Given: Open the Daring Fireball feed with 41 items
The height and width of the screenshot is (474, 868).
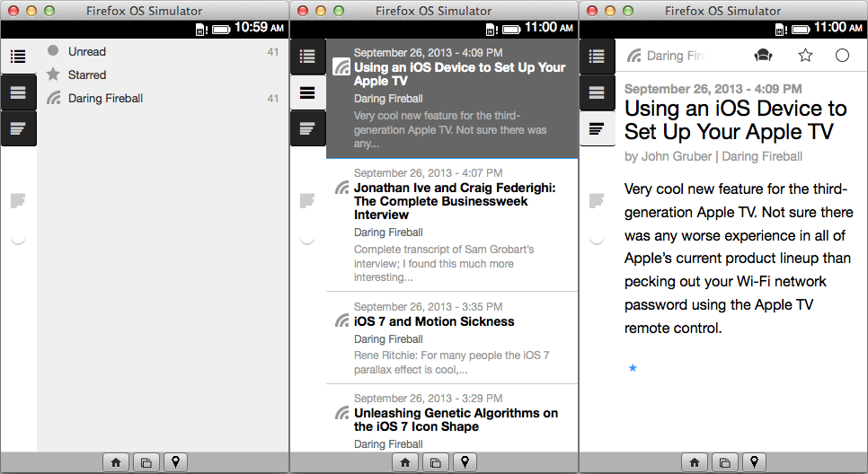Looking at the screenshot, I should 163,99.
